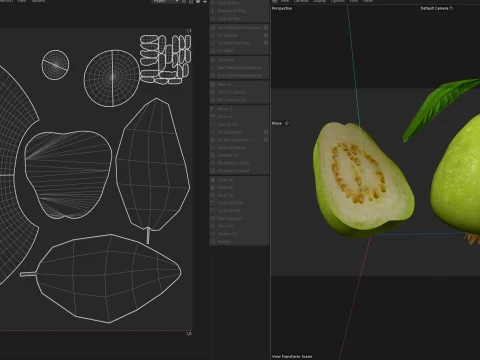Click the Align UV Islands icon
The image size is (480, 360).
(213, 147)
